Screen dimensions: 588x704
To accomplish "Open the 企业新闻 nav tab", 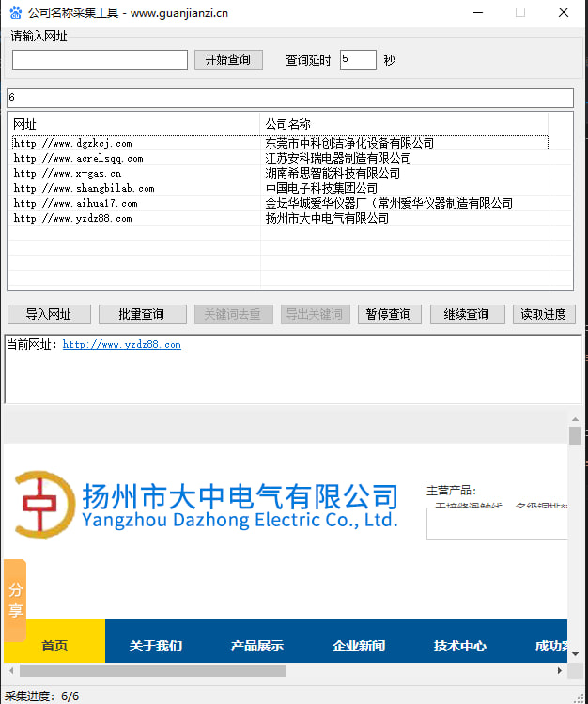I will 359,646.
